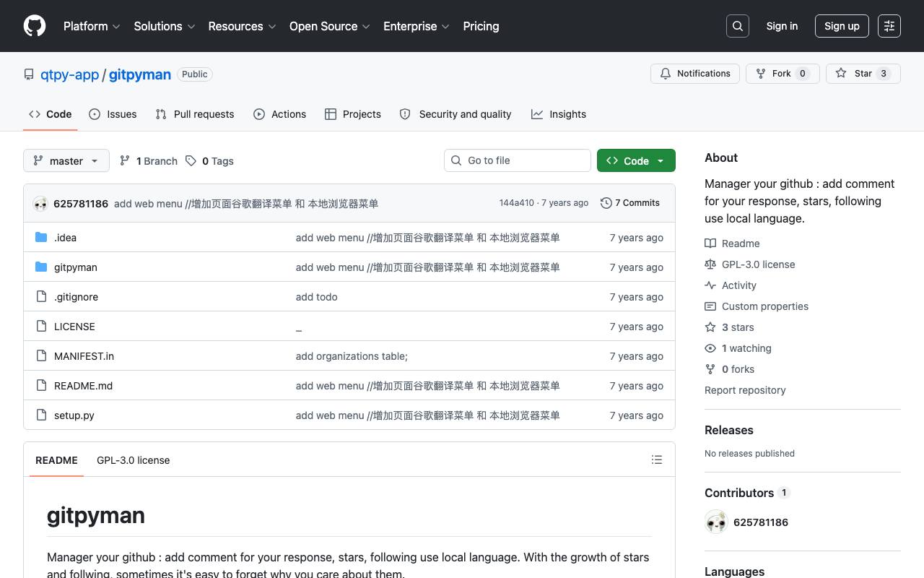The height and width of the screenshot is (578, 924).
Task: Open the qtpy-app owner link
Action: pyautogui.click(x=69, y=74)
